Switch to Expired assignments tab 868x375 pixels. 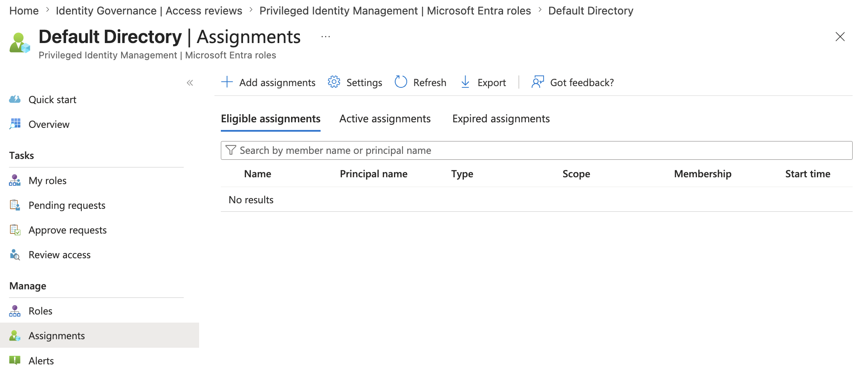tap(501, 119)
